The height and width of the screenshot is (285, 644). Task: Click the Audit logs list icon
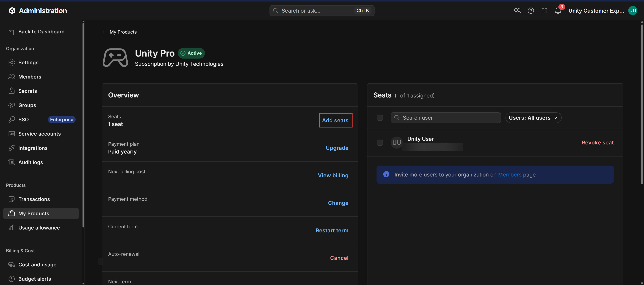12,162
